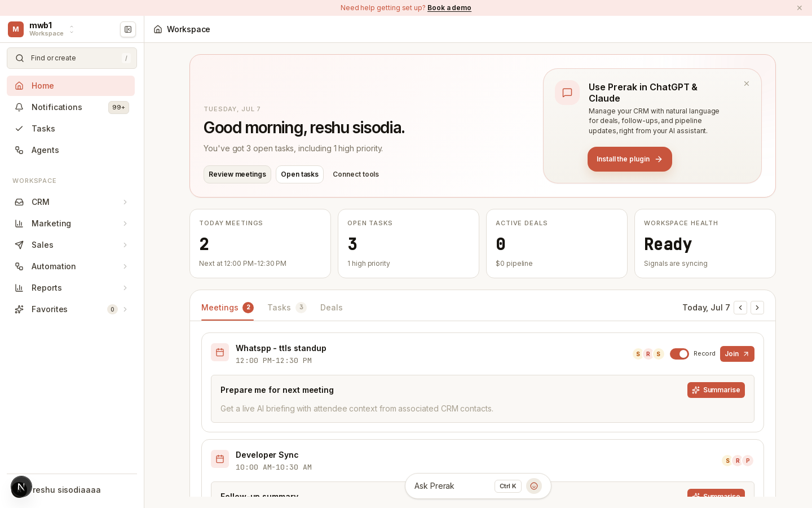Click the chat bubble icon in promo card
Viewport: 812px width, 508px height.
click(567, 93)
